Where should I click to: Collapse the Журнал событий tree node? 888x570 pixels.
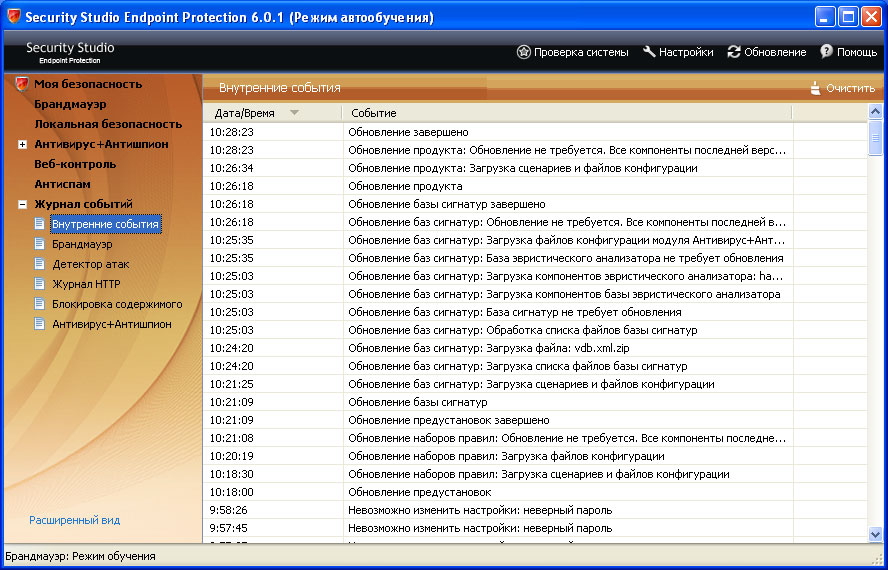pyautogui.click(x=22, y=204)
